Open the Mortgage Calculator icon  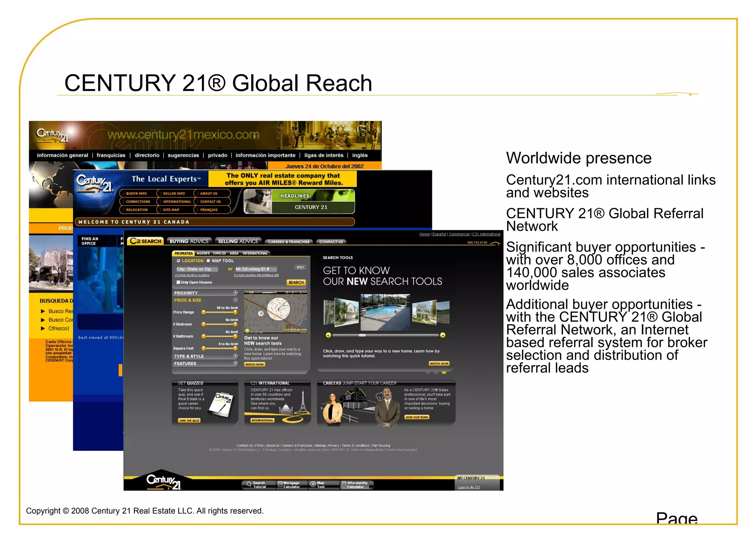click(x=280, y=484)
